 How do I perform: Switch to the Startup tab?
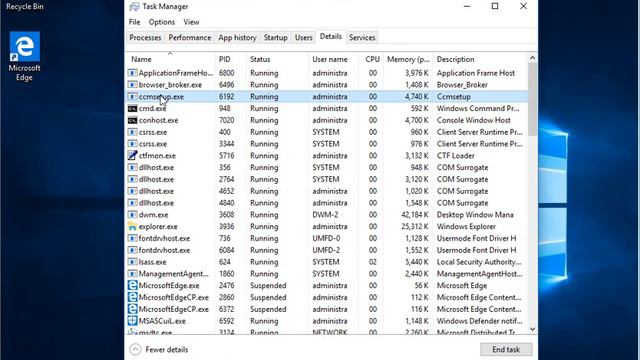coord(276,38)
